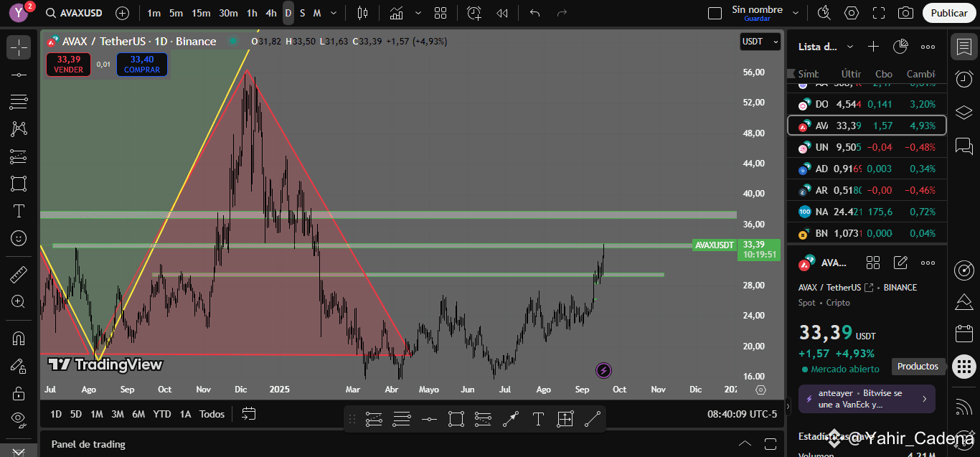Toggle stay in drawing mode
Screen dimensions: 980x457
coord(19,365)
